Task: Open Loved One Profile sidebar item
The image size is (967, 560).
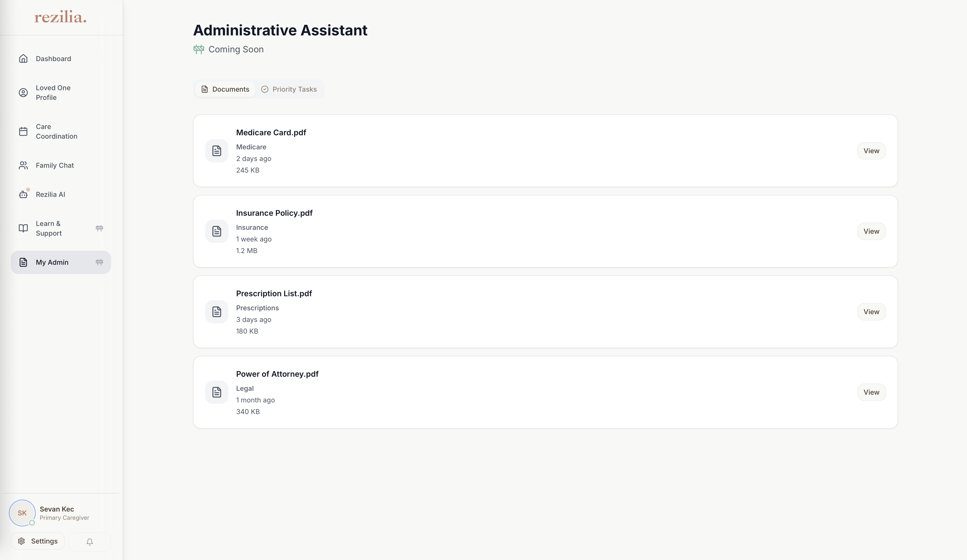Action: pyautogui.click(x=53, y=92)
